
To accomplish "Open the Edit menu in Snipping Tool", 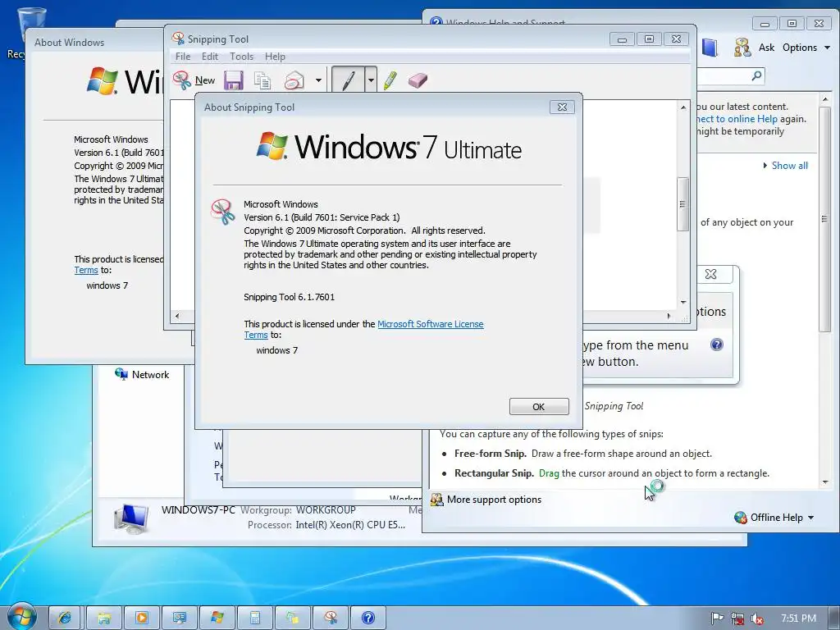I will point(209,57).
